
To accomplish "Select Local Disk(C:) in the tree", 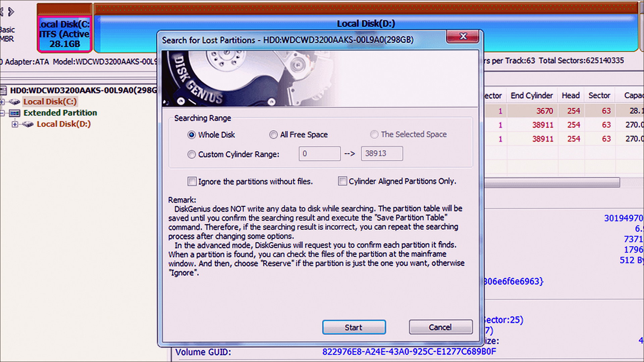I will [50, 102].
